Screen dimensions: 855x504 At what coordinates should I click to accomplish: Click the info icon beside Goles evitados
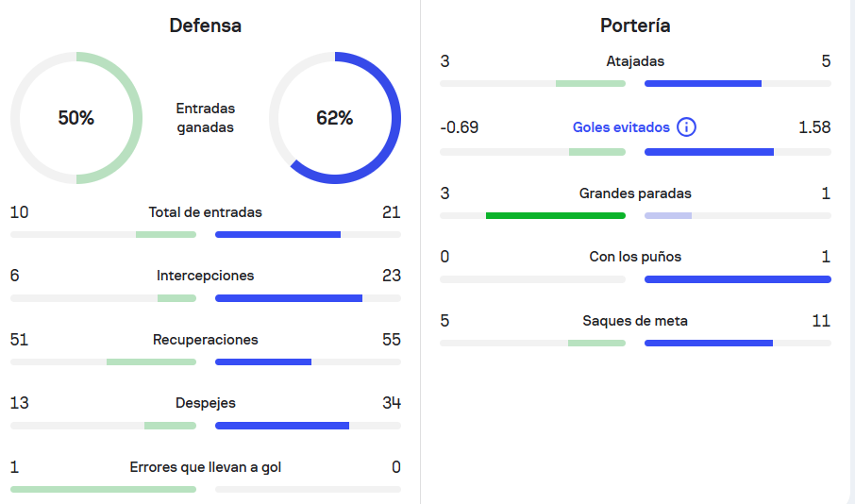click(686, 127)
